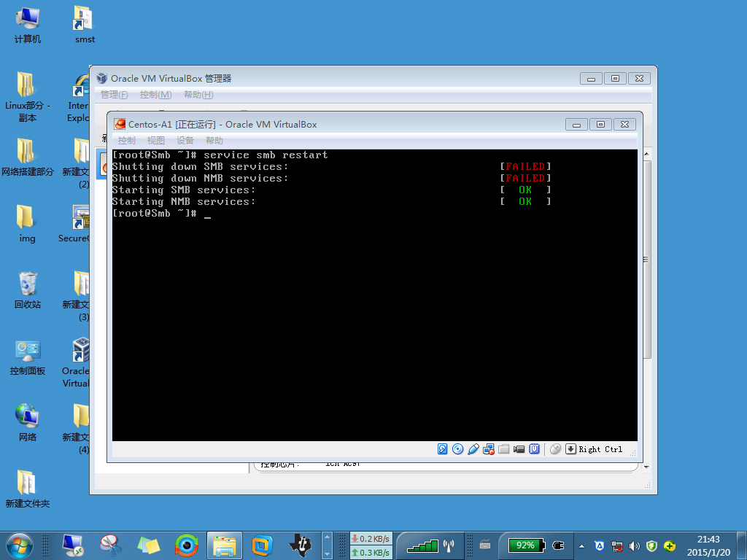
Task: Open the img folder on desktop
Action: coord(27,224)
